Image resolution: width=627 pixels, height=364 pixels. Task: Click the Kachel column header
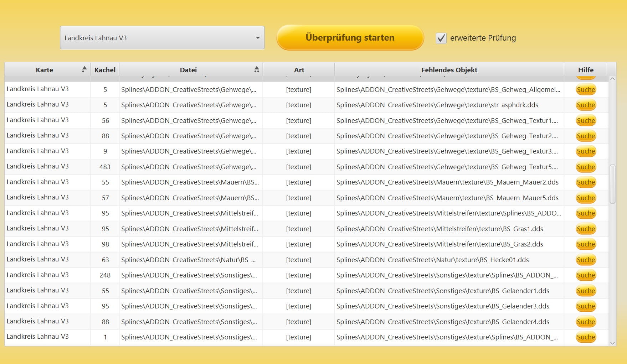point(105,70)
